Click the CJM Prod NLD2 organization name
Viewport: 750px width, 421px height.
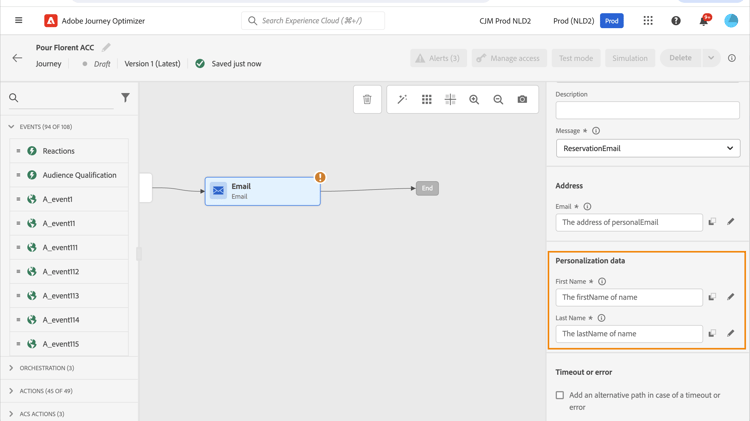[x=505, y=21]
